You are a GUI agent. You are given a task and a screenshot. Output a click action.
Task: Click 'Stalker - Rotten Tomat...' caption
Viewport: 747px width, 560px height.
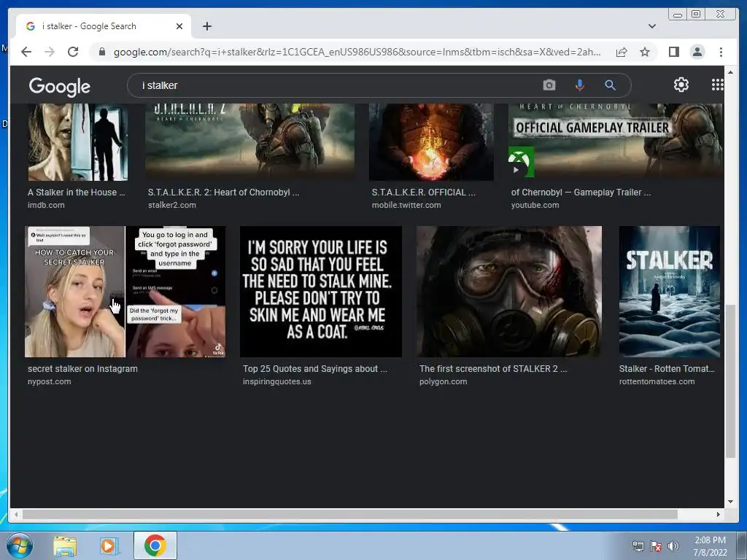click(x=667, y=368)
